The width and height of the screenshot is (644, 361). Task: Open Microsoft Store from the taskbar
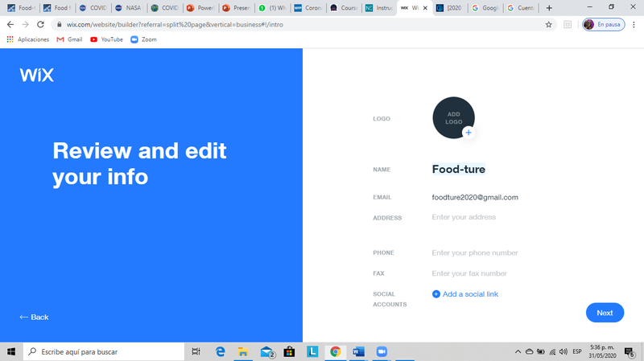click(x=289, y=351)
